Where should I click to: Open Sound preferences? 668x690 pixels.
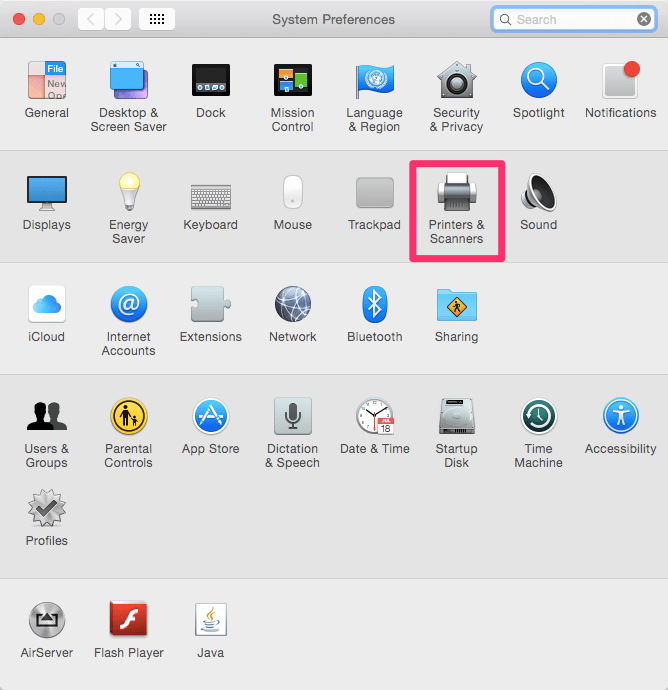[x=538, y=194]
